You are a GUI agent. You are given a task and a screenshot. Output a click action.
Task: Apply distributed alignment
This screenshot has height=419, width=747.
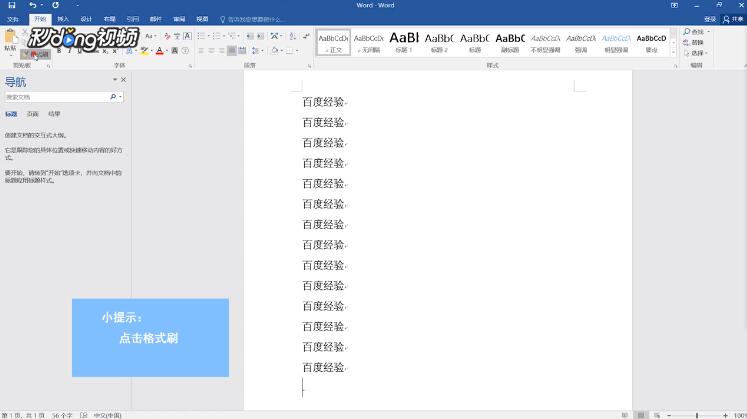242,50
